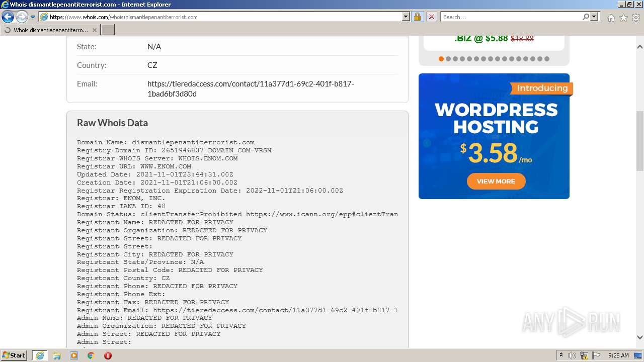
Task: Stop loading with the red X button
Action: [x=432, y=17]
